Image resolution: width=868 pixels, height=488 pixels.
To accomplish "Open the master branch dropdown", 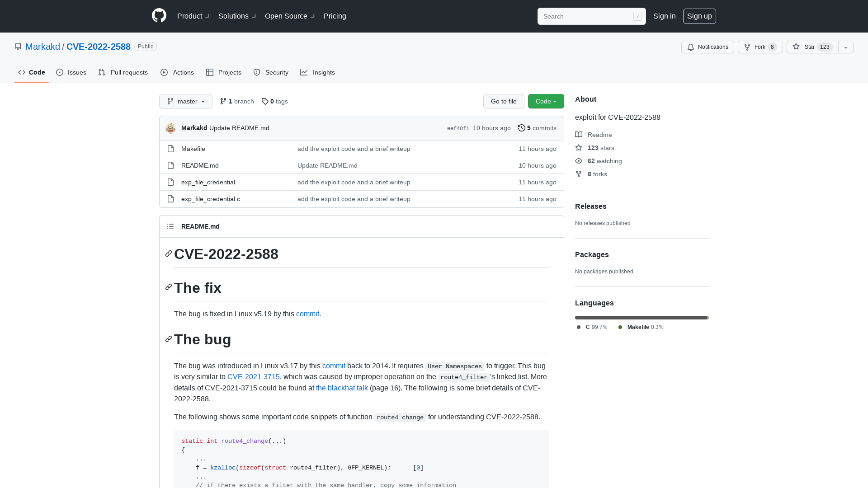I will [185, 101].
